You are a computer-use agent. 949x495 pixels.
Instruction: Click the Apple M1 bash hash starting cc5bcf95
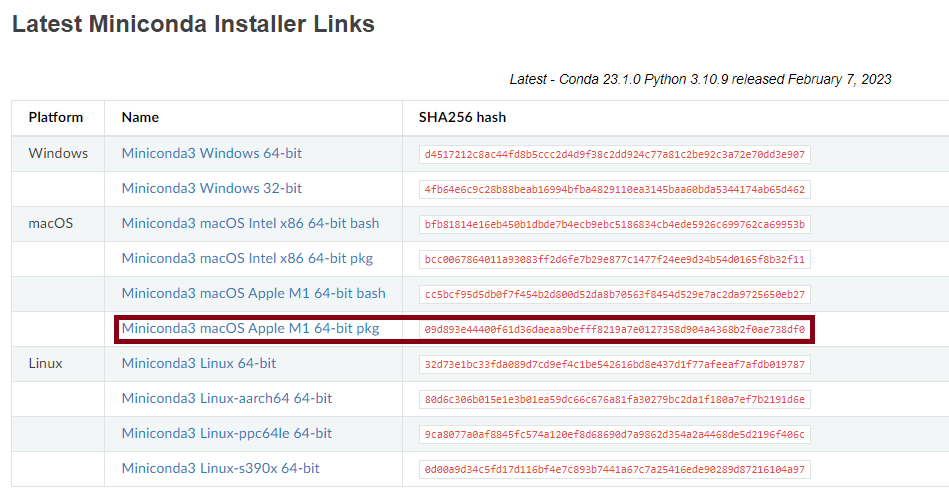pyautogui.click(x=614, y=295)
